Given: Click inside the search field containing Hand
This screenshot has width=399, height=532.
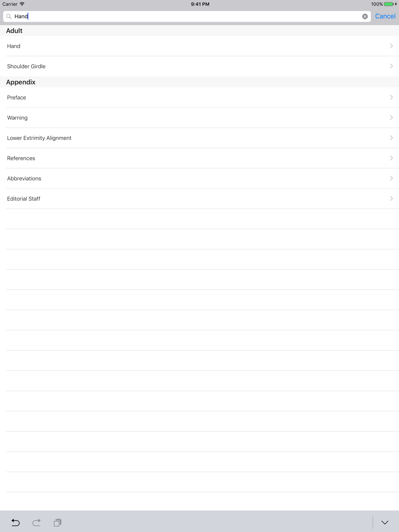Looking at the screenshot, I should point(187,16).
